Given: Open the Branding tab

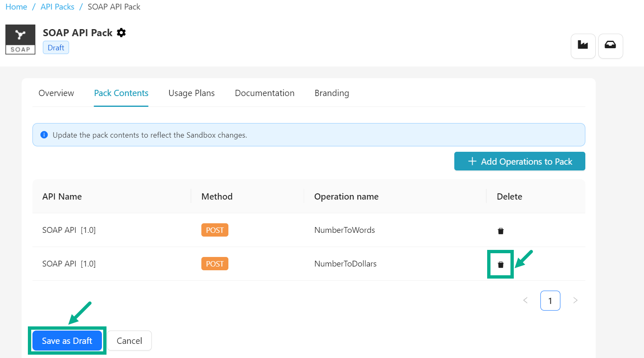Looking at the screenshot, I should [x=332, y=93].
